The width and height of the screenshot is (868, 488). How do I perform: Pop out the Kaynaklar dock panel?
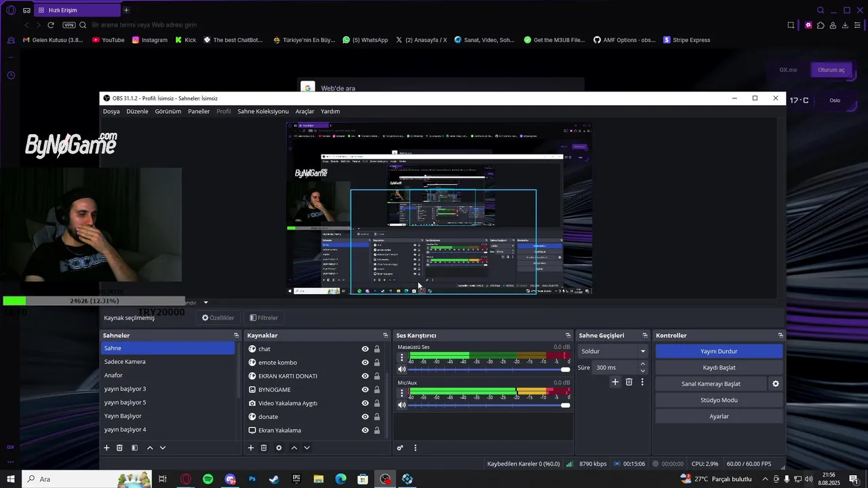coord(385,335)
